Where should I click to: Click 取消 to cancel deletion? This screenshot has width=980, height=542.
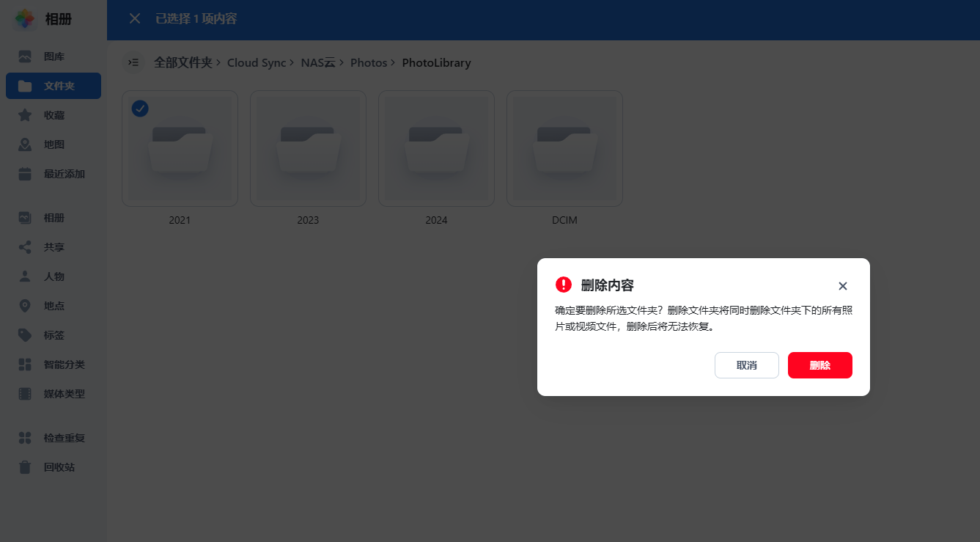click(x=747, y=365)
